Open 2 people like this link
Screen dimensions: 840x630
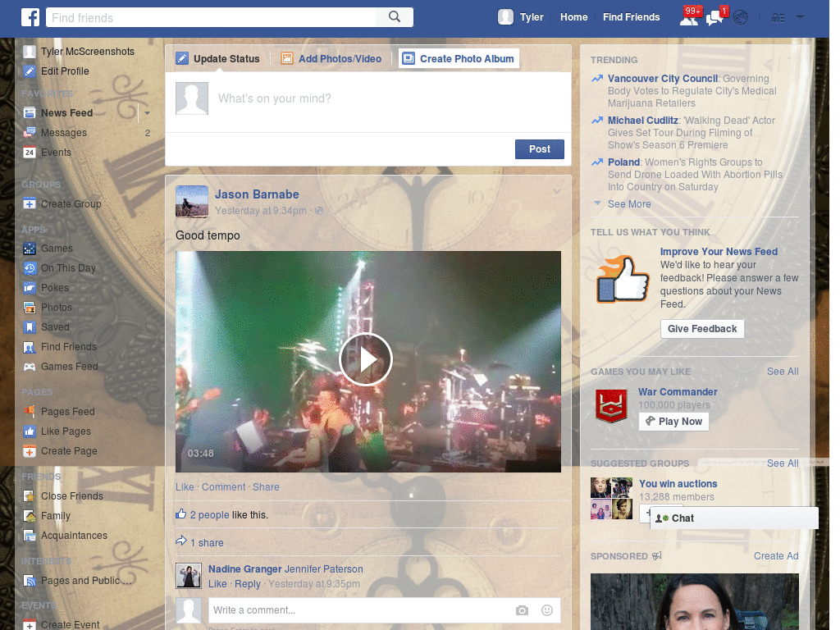(209, 515)
